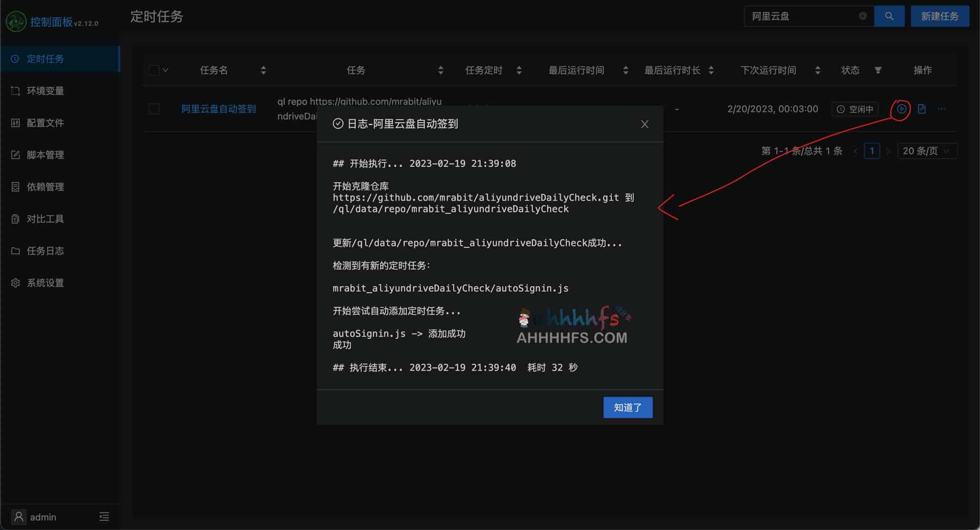This screenshot has width=980, height=530.
Task: Click the 新建任务 button
Action: point(939,16)
